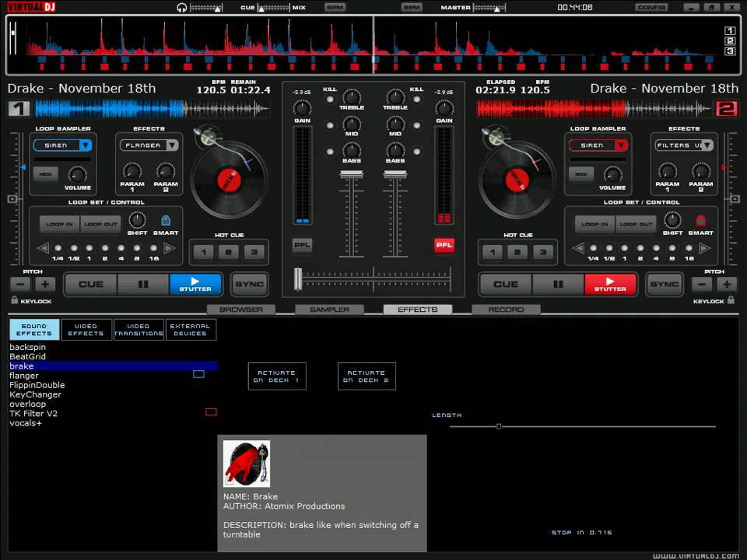Screen dimensions: 747x560
Task: Click the headphones icon in top bar
Action: point(181,8)
